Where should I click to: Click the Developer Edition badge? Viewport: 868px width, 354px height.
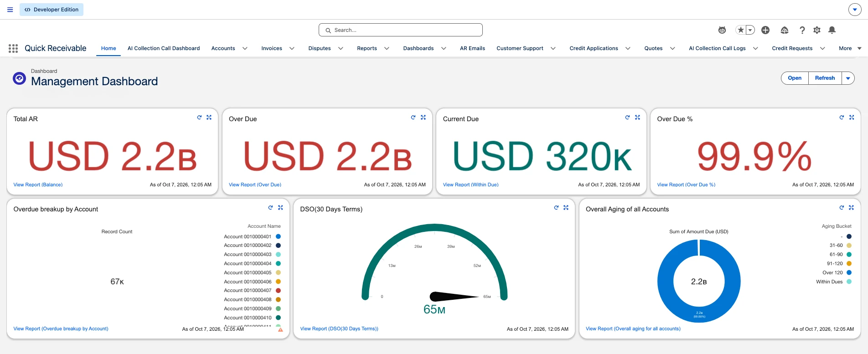pyautogui.click(x=52, y=10)
